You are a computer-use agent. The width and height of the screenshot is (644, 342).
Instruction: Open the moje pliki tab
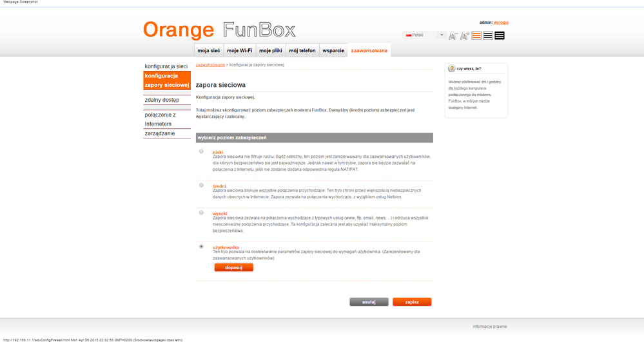[271, 50]
